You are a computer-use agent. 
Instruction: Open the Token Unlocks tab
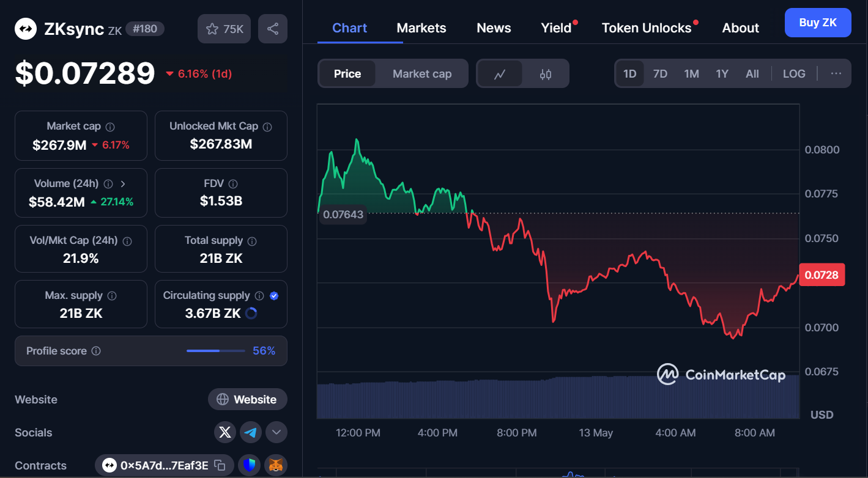pos(647,28)
